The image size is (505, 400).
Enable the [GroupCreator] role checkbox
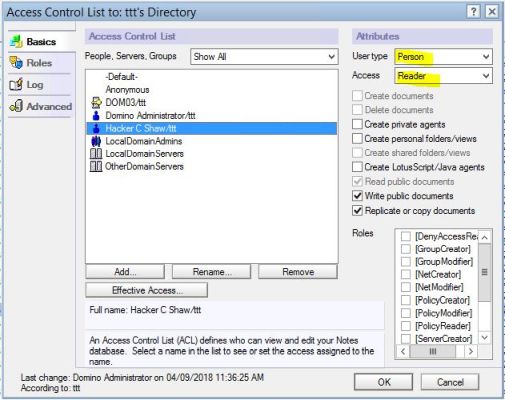(406, 249)
